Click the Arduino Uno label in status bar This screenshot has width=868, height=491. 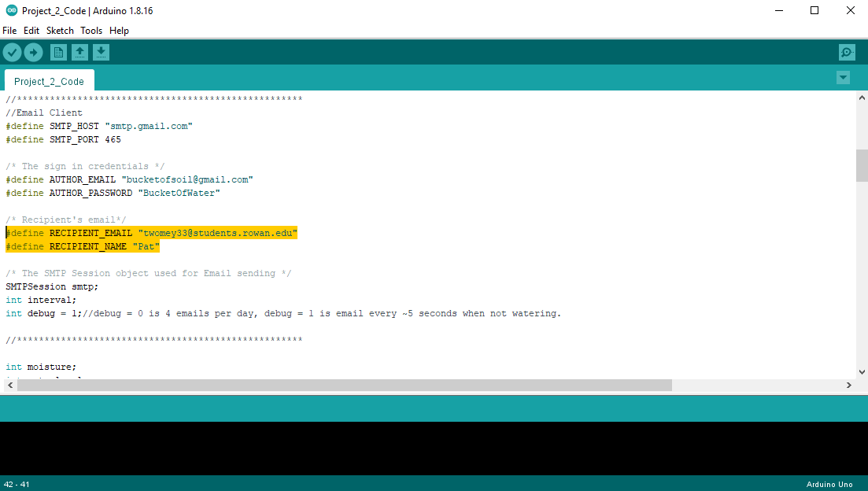[829, 484]
